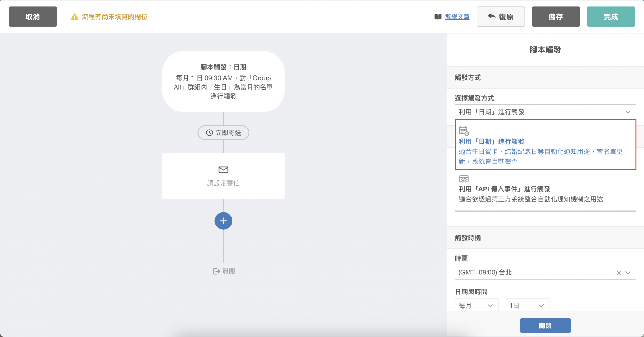Open the 選擇觸發方式 dropdown

coord(545,112)
